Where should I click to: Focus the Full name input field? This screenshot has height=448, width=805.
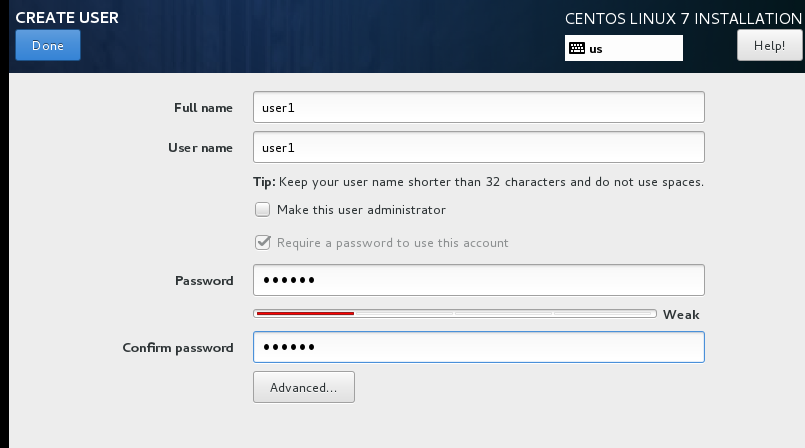(x=478, y=107)
